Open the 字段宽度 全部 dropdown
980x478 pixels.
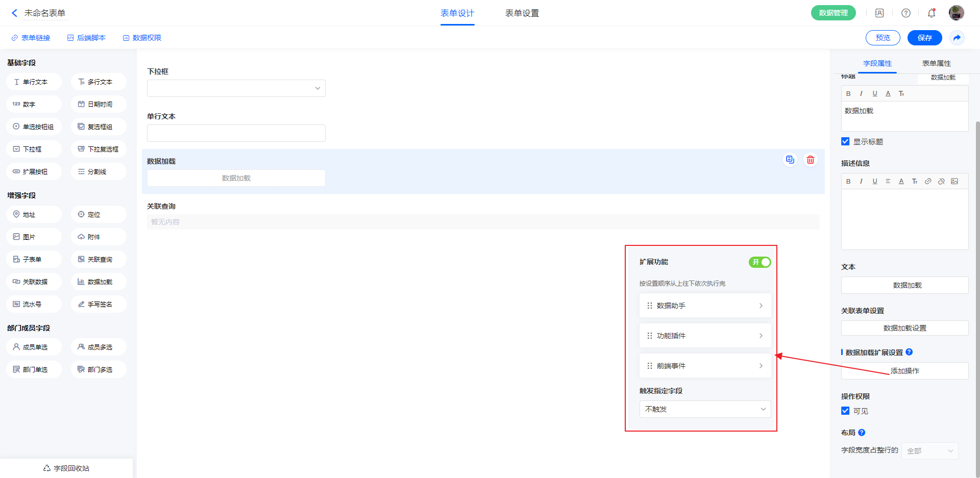click(x=929, y=451)
